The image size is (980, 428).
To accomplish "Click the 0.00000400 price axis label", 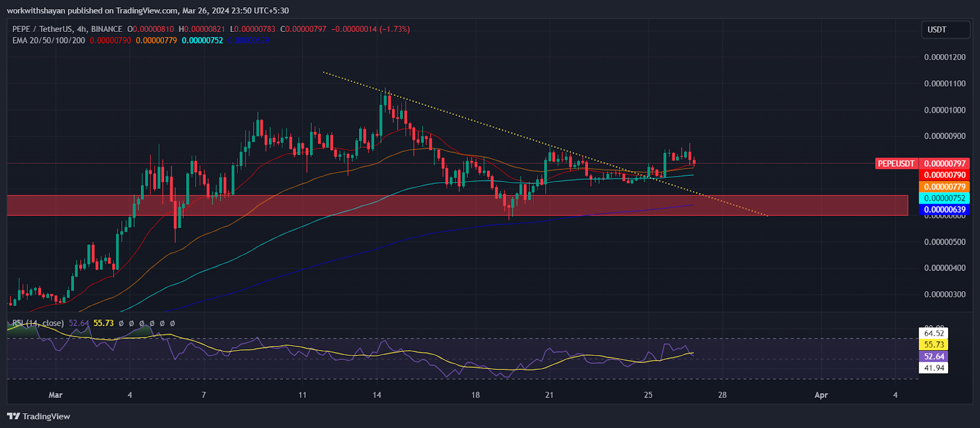I will point(944,268).
